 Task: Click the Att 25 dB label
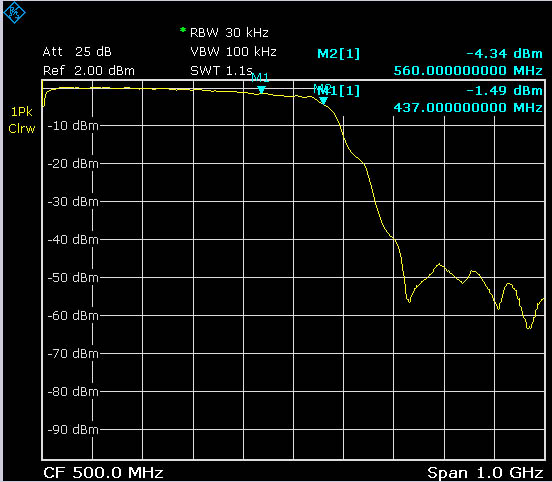pos(77,52)
